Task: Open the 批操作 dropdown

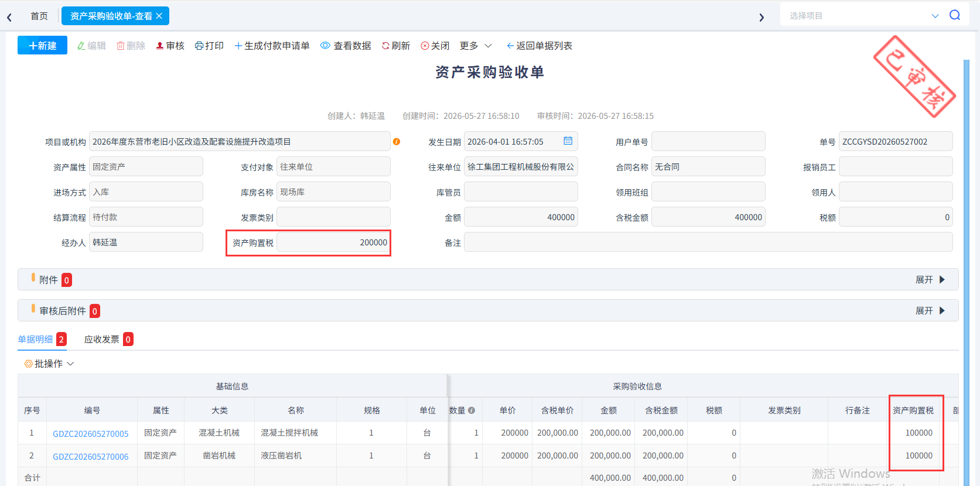Action: 49,364
